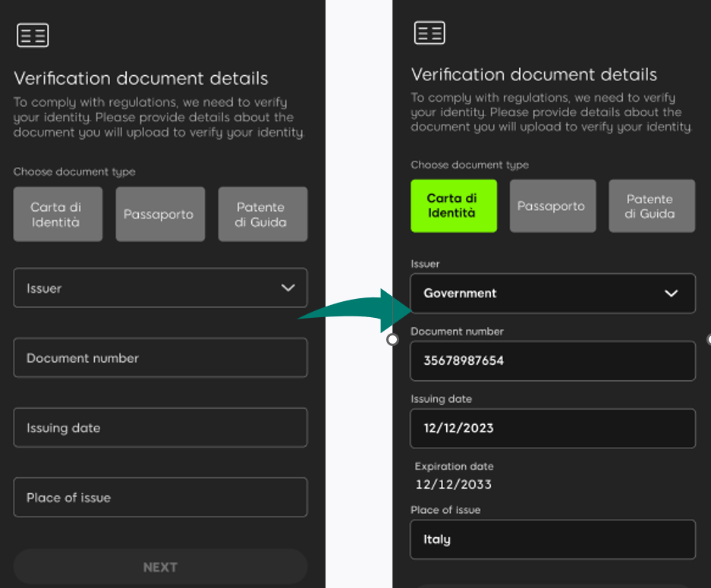Pick Patente di Guida in the filled form
The height and width of the screenshot is (588, 711).
coord(651,206)
